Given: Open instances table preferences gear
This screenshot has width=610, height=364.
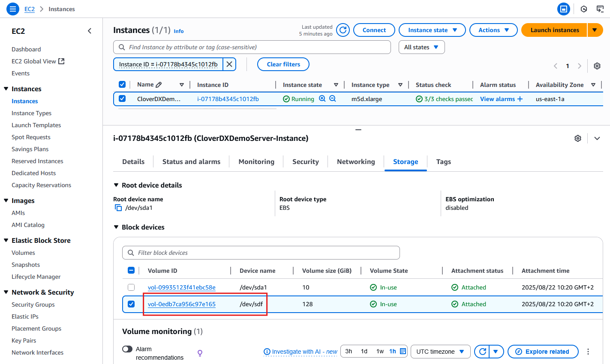Looking at the screenshot, I should (x=597, y=66).
